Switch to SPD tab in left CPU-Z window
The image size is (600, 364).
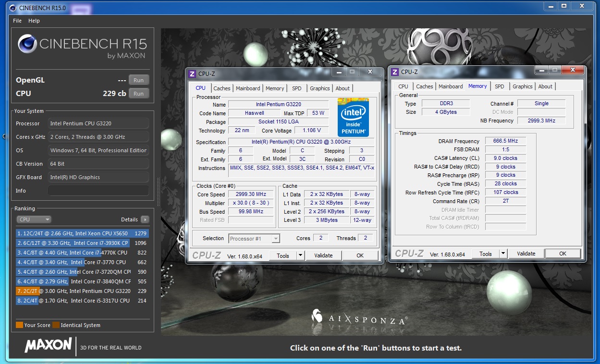(297, 88)
